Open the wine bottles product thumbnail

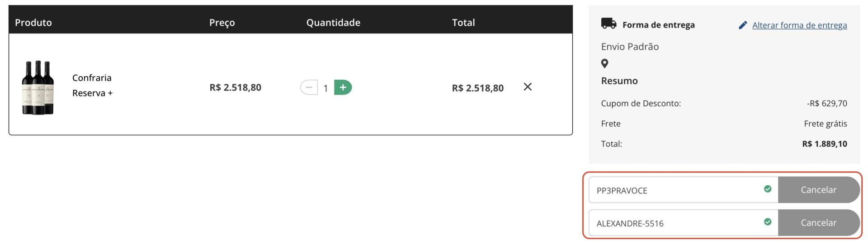38,87
